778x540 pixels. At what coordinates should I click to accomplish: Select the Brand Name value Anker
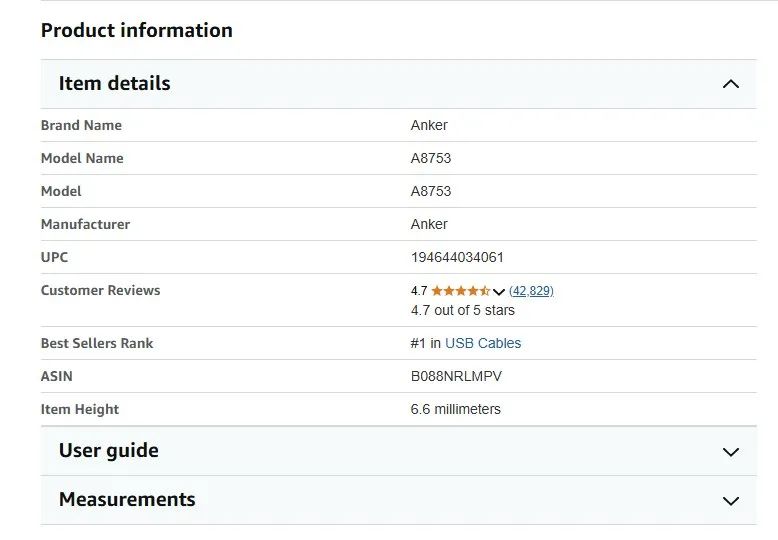coord(429,125)
